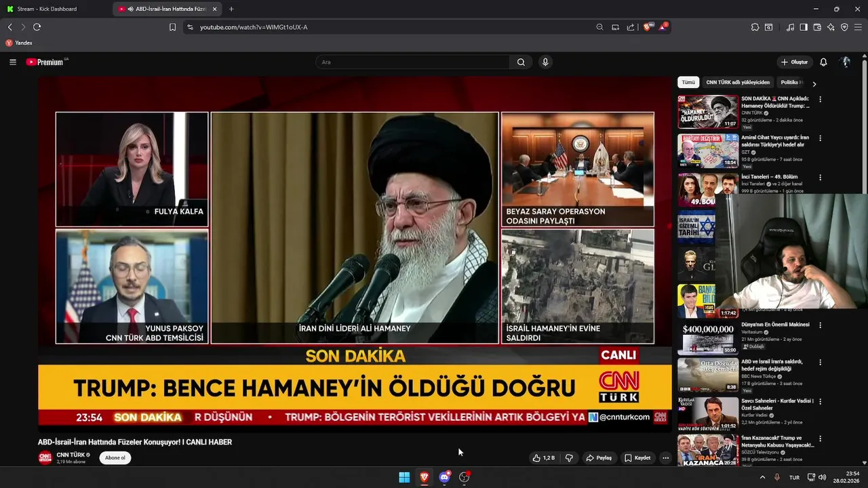The width and height of the screenshot is (868, 488).
Task: Open the Brave Wallet icon
Action: point(817,27)
